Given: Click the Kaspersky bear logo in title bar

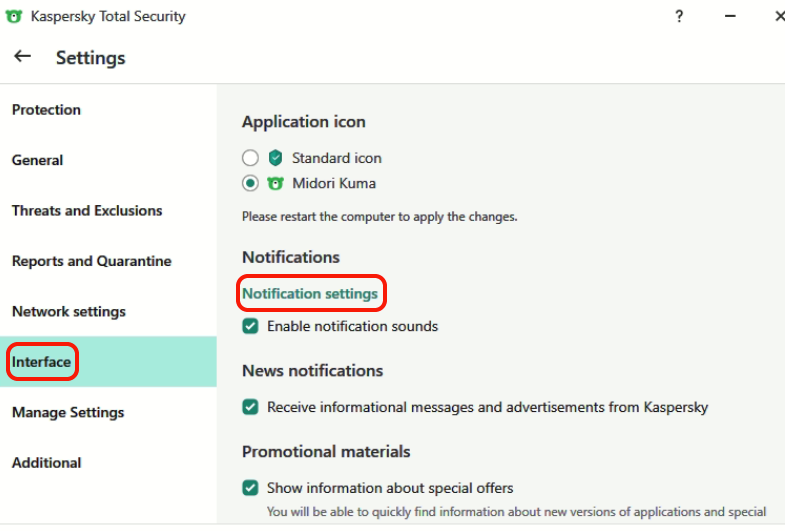Looking at the screenshot, I should click(14, 16).
